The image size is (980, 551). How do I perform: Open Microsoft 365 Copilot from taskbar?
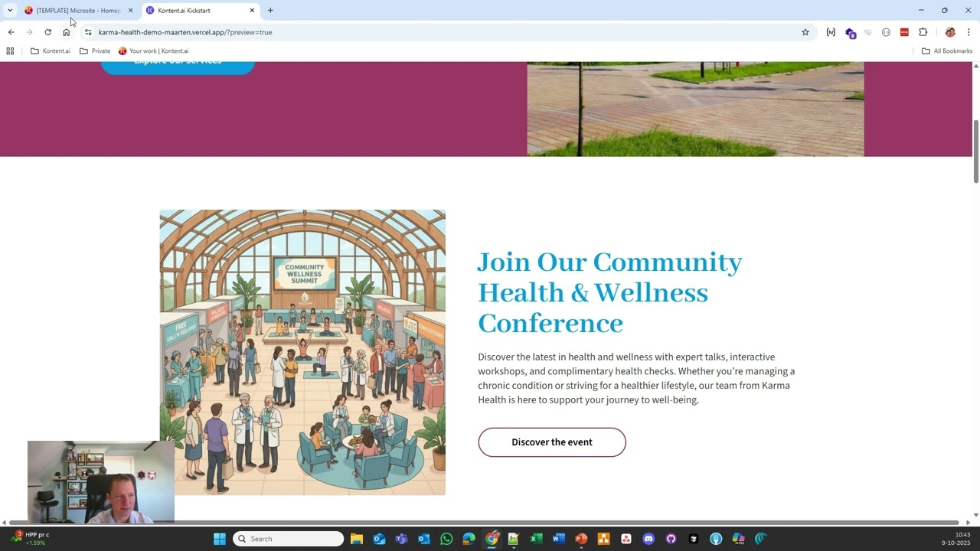pos(738,539)
